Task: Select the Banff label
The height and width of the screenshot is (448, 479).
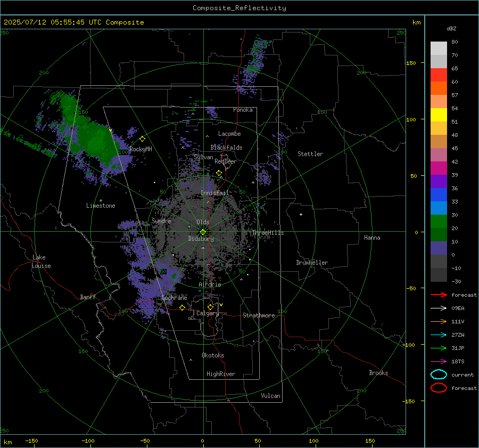Action: (x=88, y=297)
